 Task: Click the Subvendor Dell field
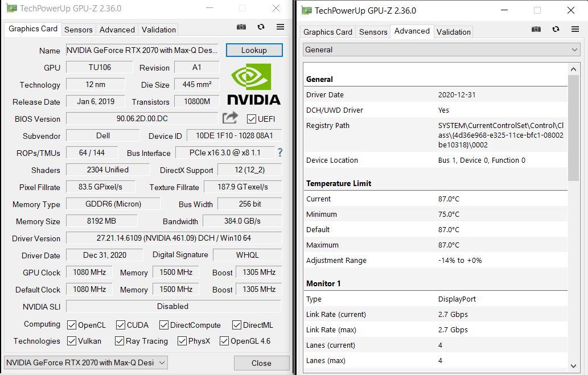click(103, 135)
